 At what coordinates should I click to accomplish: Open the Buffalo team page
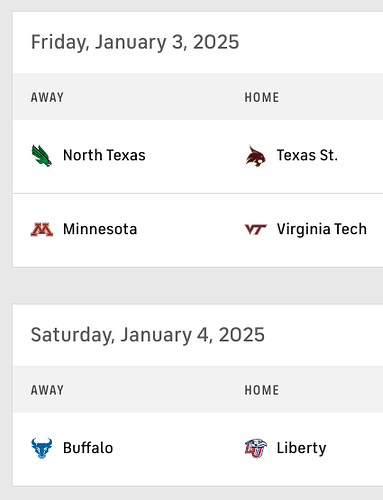pos(88,448)
